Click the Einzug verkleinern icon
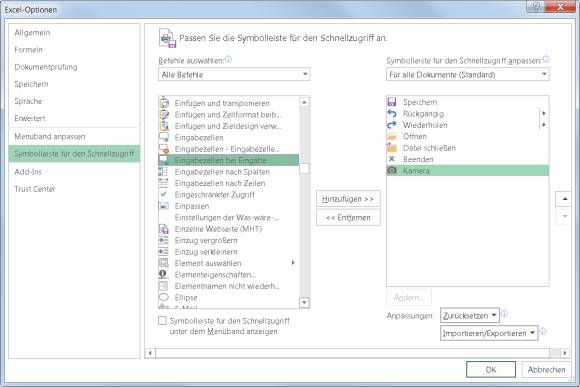 click(x=163, y=252)
